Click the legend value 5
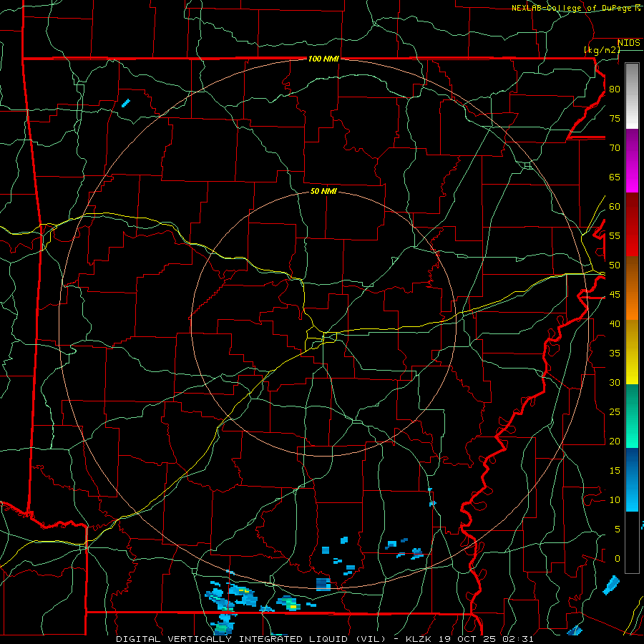Image resolution: width=644 pixels, height=644 pixels. click(618, 530)
